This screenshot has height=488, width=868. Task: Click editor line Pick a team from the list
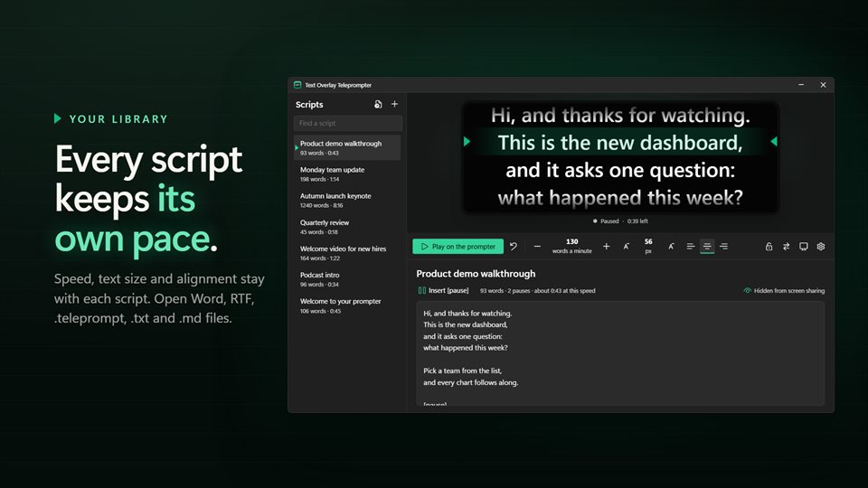click(462, 371)
